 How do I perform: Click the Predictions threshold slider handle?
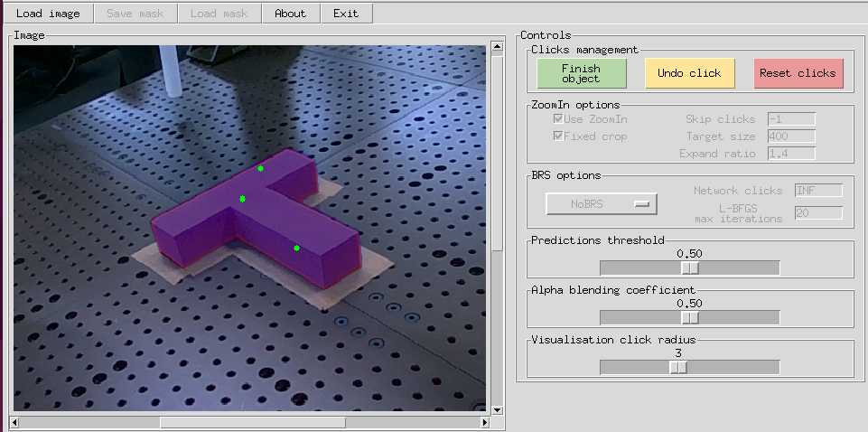(690, 268)
